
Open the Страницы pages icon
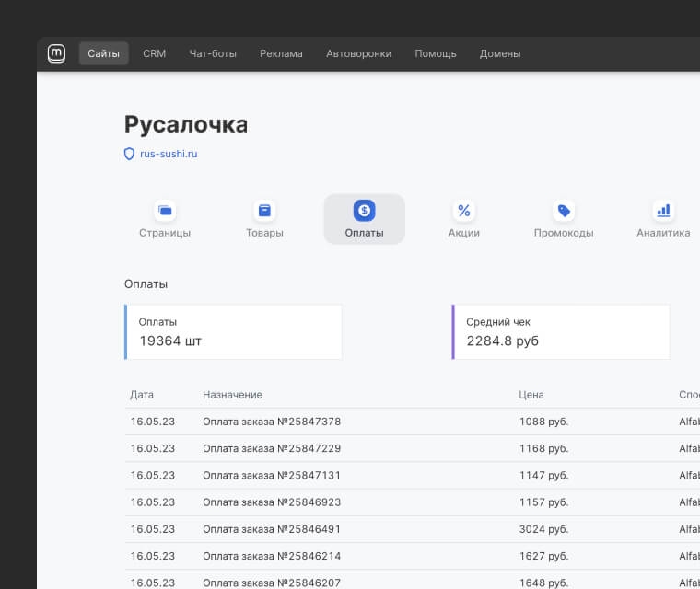165,211
